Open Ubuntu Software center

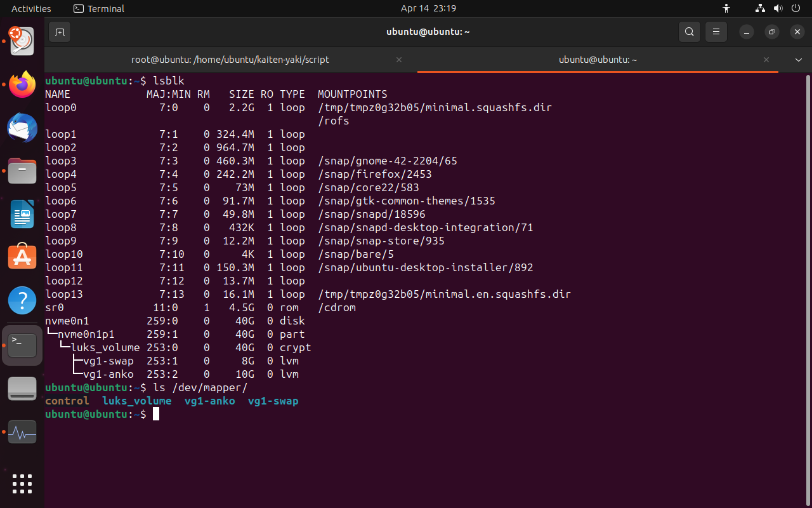point(22,257)
